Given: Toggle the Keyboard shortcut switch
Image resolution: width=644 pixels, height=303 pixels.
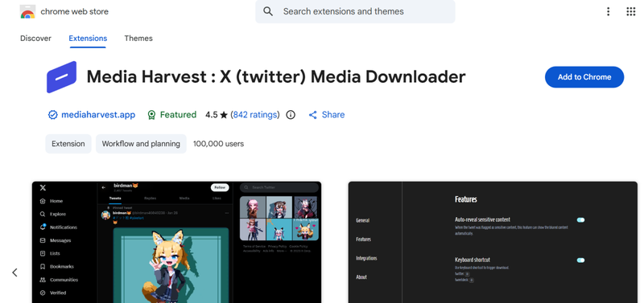Looking at the screenshot, I should (580, 260).
